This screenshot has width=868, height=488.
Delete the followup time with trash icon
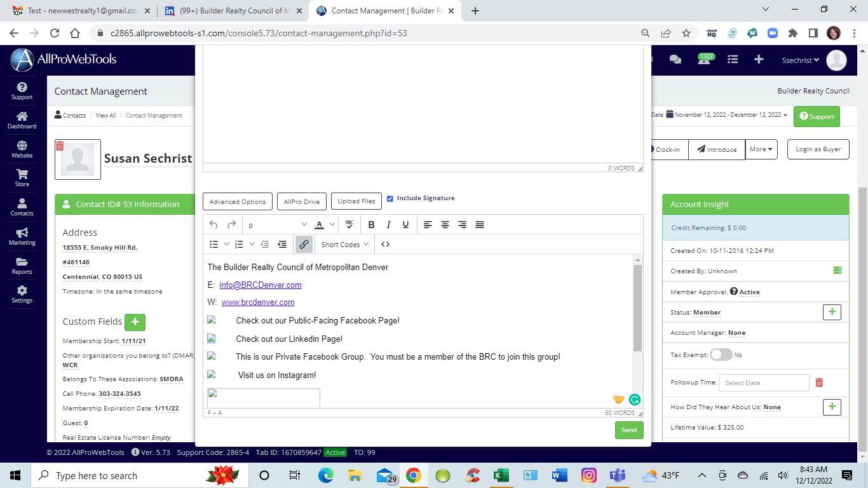point(819,383)
